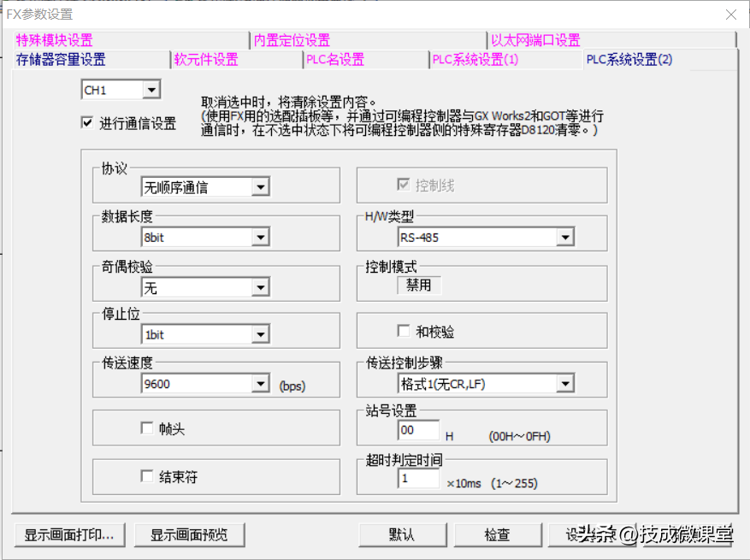Click the 显示画面打印 button
This screenshot has width=750, height=560.
point(69,534)
